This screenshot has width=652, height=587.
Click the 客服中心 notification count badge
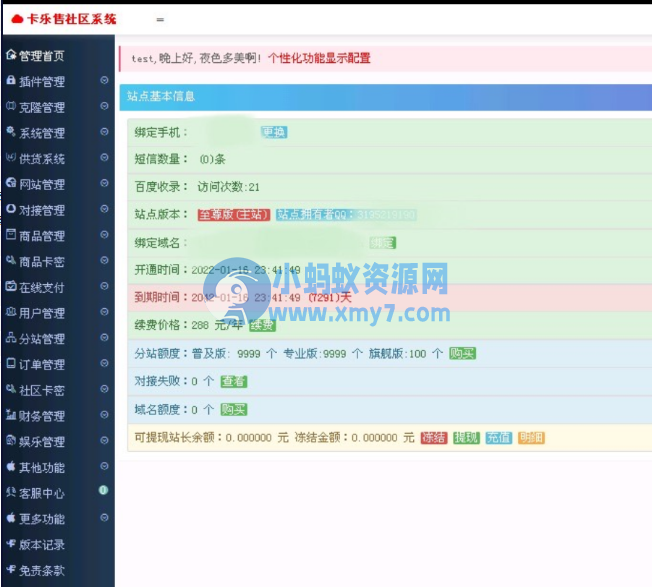(x=104, y=491)
